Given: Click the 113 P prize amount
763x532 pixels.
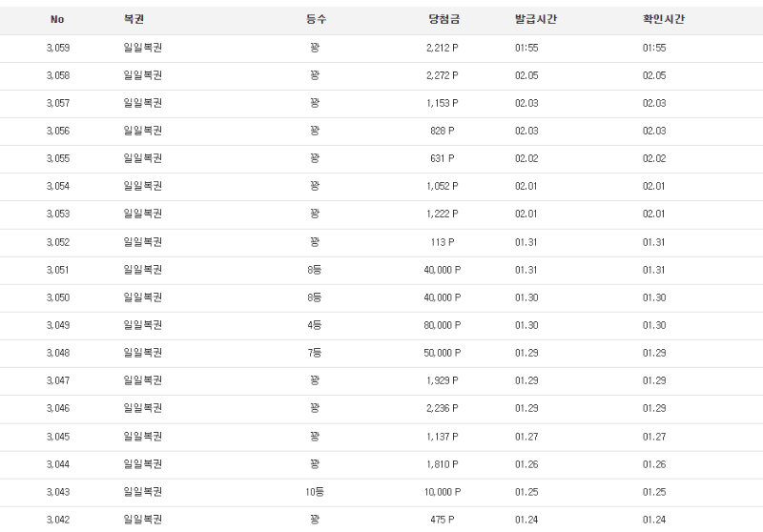Looking at the screenshot, I should click(x=443, y=242).
